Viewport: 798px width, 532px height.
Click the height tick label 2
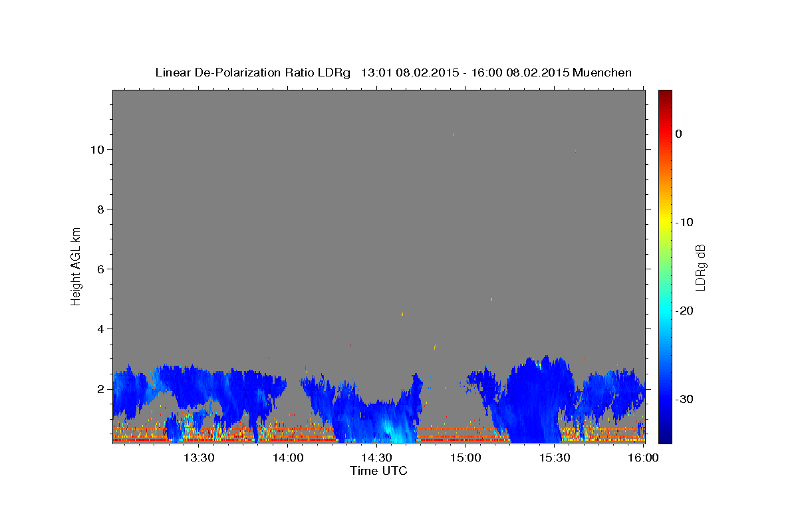101,389
